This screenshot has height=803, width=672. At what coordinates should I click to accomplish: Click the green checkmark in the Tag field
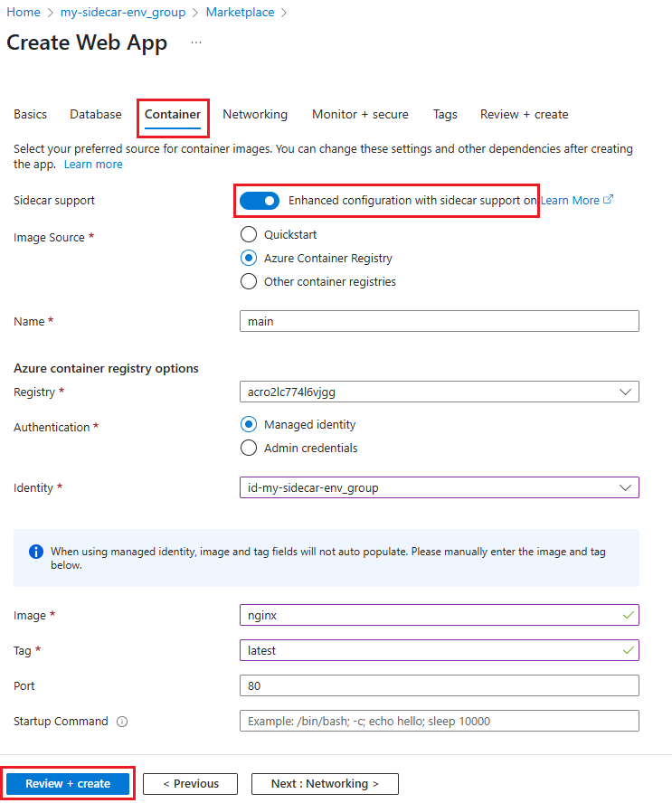coord(630,650)
